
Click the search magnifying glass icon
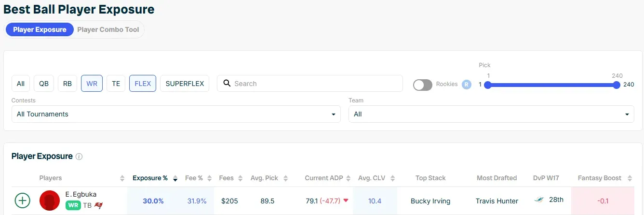227,84
